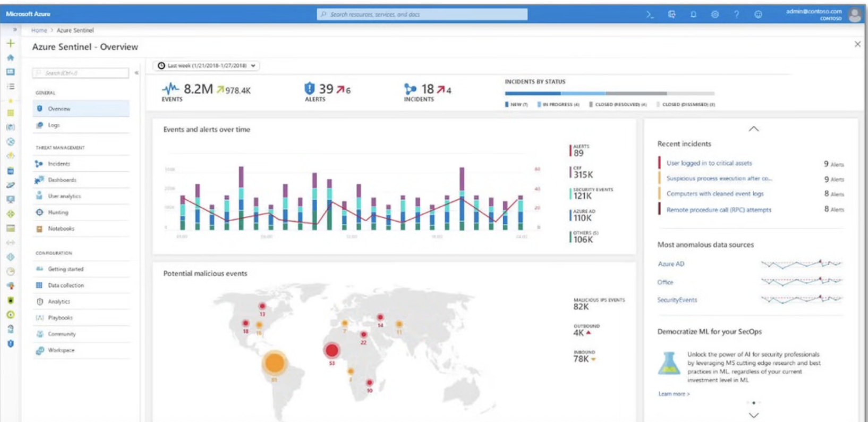Click the search resources field at top
Viewport: 868px width, 422px height.
[x=422, y=14]
